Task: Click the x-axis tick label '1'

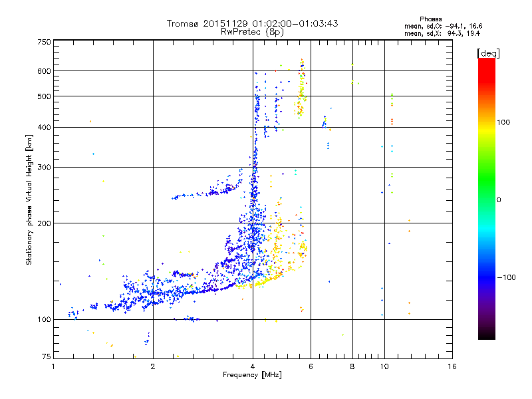Action: pos(53,366)
